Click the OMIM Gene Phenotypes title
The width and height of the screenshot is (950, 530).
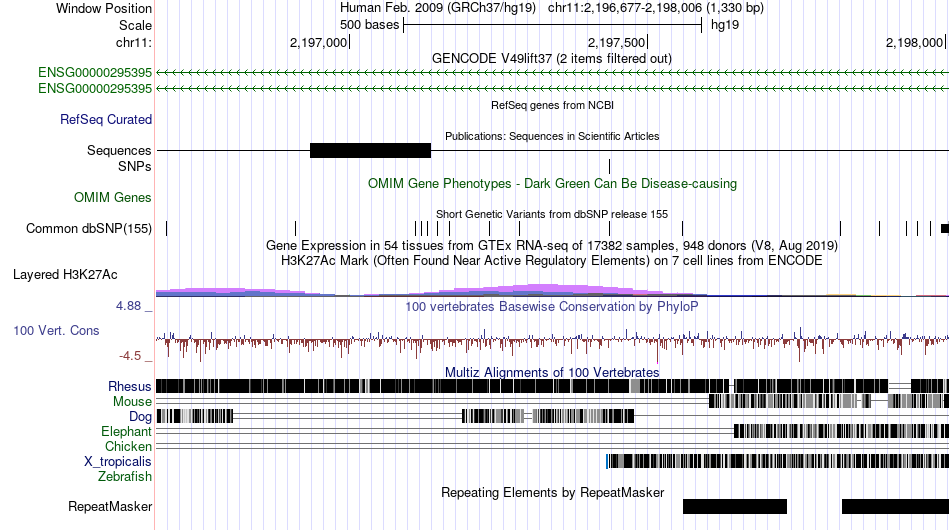coord(552,184)
